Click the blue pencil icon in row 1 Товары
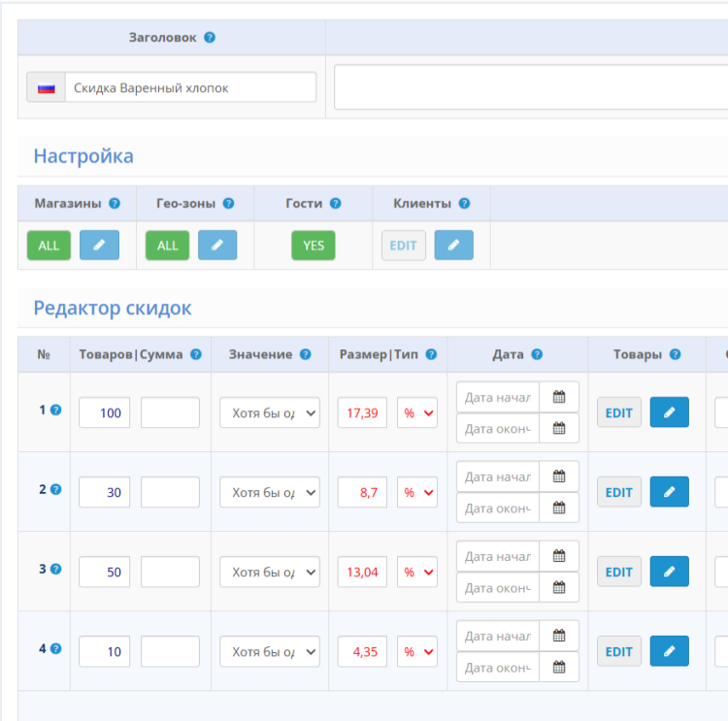728x721 pixels. click(x=669, y=412)
